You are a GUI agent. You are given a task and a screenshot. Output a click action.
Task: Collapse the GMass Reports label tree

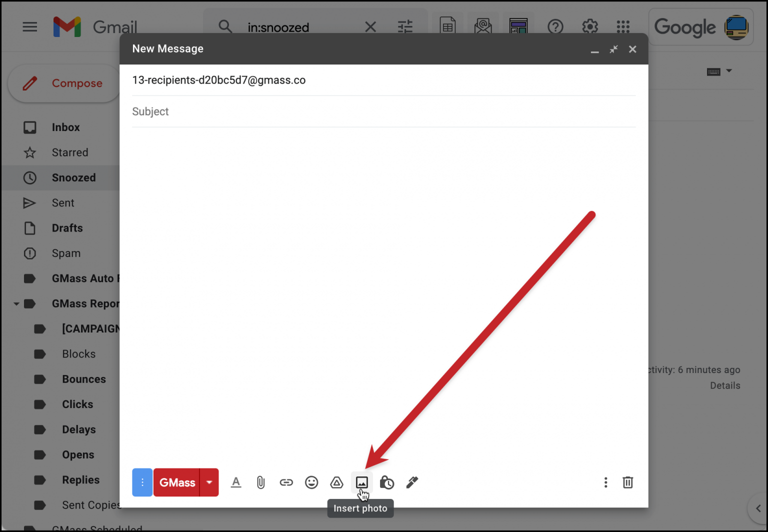pos(16,304)
